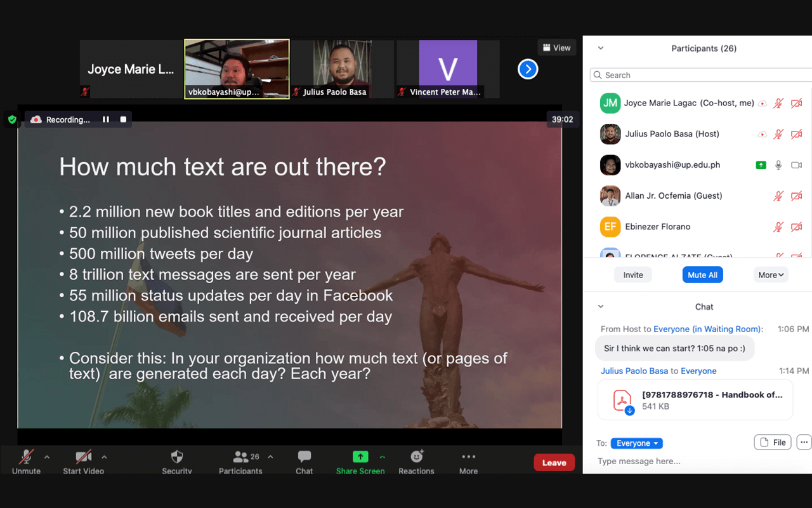
Task: Select vbkobayashi@up video thumbnail
Action: tap(237, 69)
